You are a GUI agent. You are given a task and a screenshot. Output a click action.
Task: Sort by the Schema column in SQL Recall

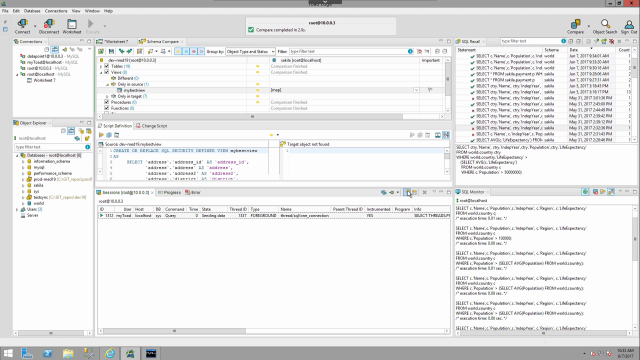(555, 50)
